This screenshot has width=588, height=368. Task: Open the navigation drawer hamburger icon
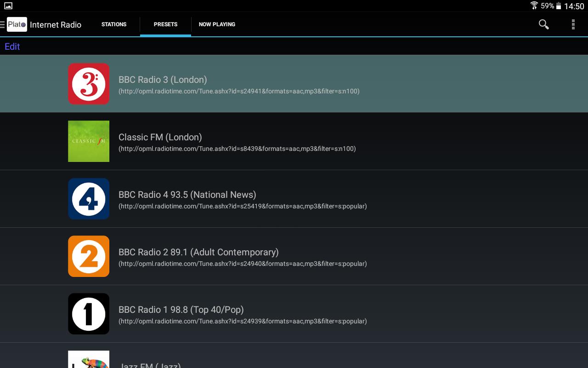click(2, 24)
